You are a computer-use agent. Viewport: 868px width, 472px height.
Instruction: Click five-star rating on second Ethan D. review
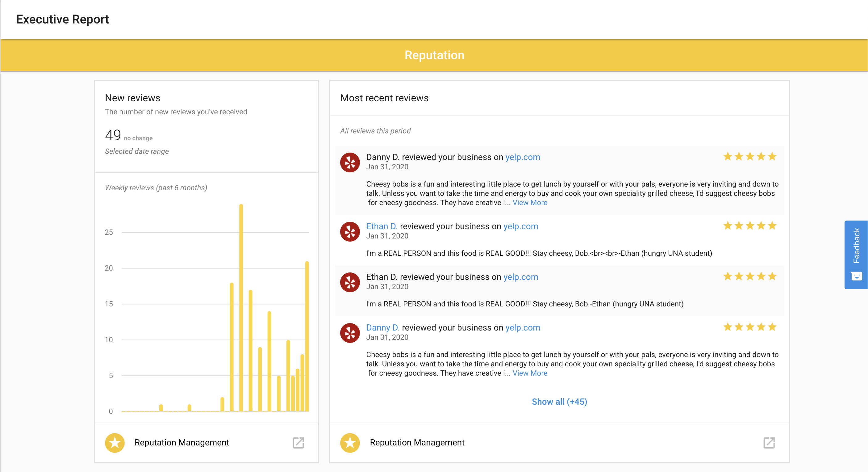[750, 276]
